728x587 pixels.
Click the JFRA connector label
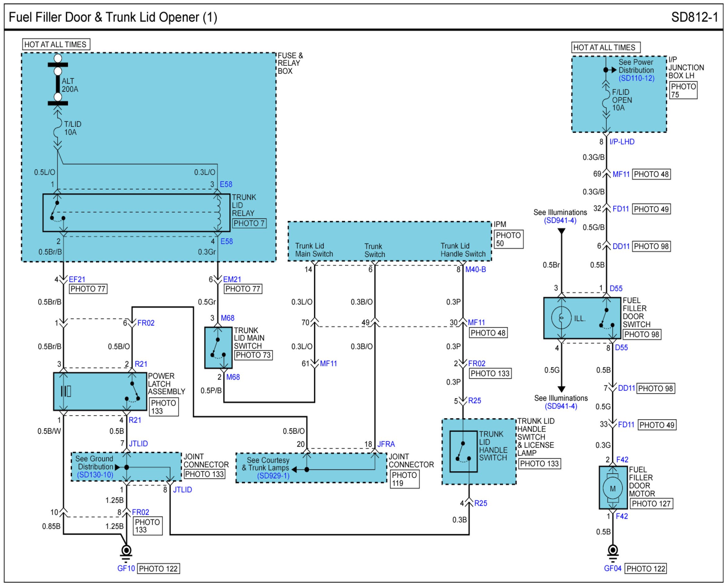386,444
